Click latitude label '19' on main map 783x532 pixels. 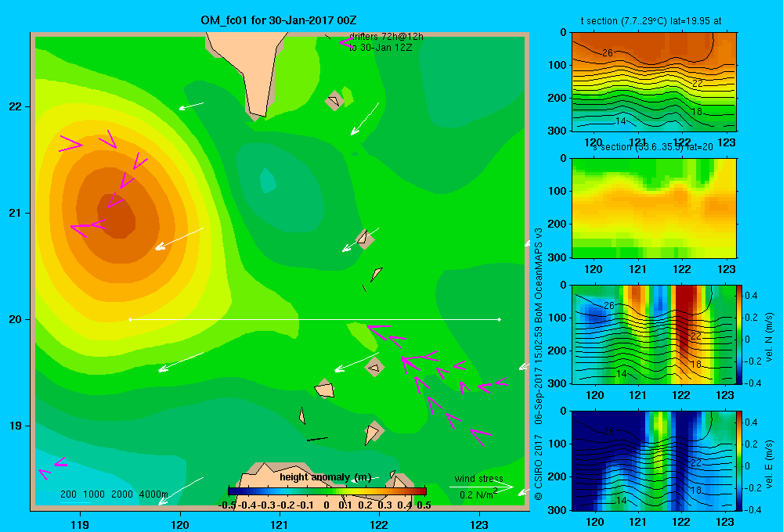[x=15, y=426]
